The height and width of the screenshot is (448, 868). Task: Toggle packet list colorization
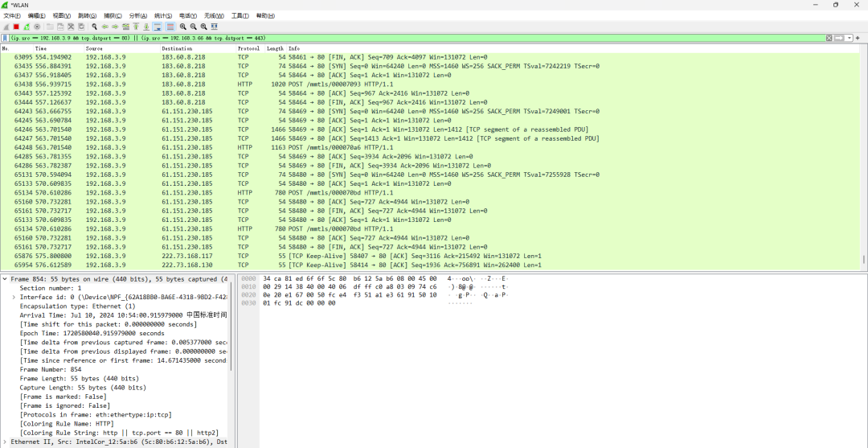pyautogui.click(x=170, y=27)
